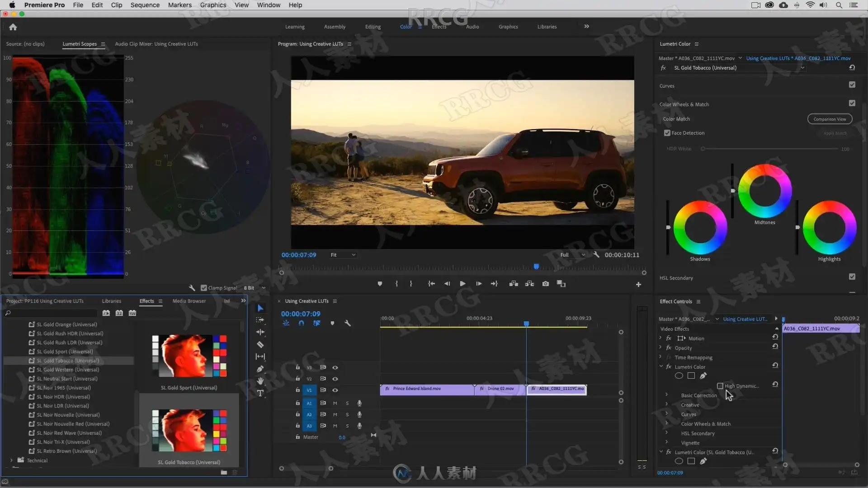The width and height of the screenshot is (868, 488).
Task: Uncheck the Clamp Signal checkbox
Action: (x=204, y=288)
